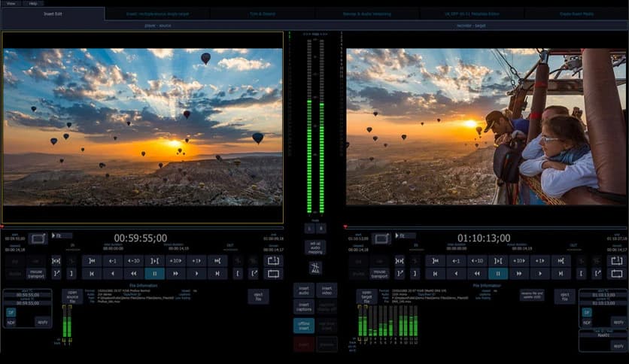Click the recorder player scrub bar
Viewport: 629px width, 364px height.
(486, 228)
